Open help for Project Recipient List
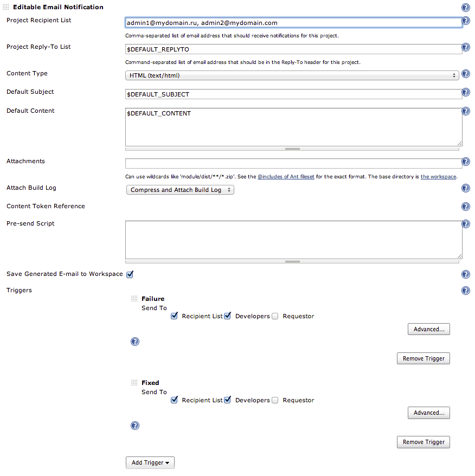Image resolution: width=475 pixels, height=476 pixels. coord(465,22)
